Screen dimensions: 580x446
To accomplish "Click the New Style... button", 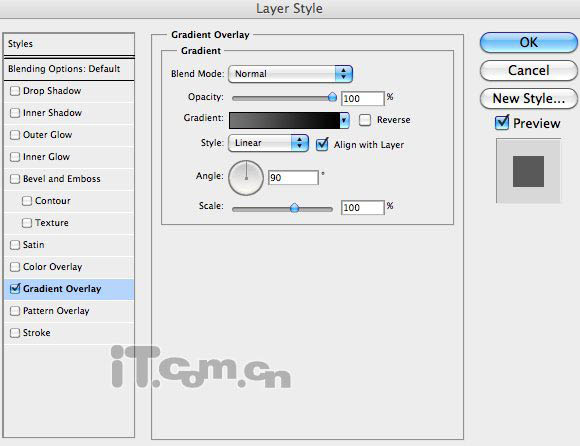I will pyautogui.click(x=529, y=98).
